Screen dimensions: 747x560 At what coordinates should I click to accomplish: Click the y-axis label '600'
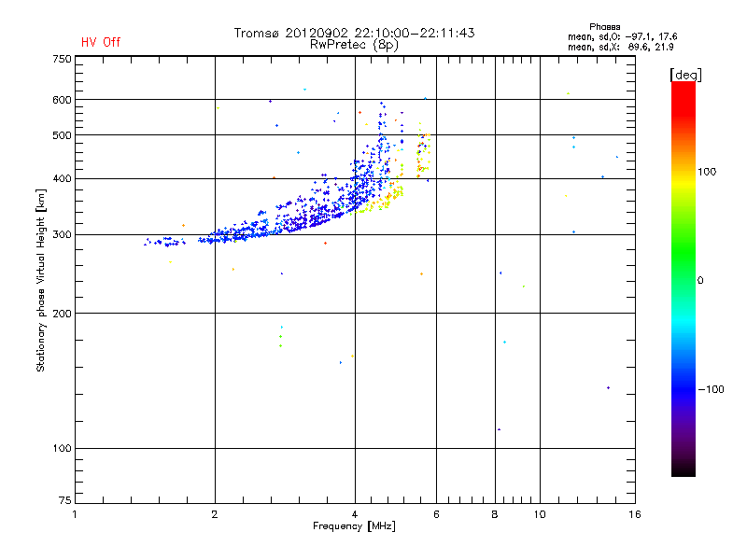[62, 100]
